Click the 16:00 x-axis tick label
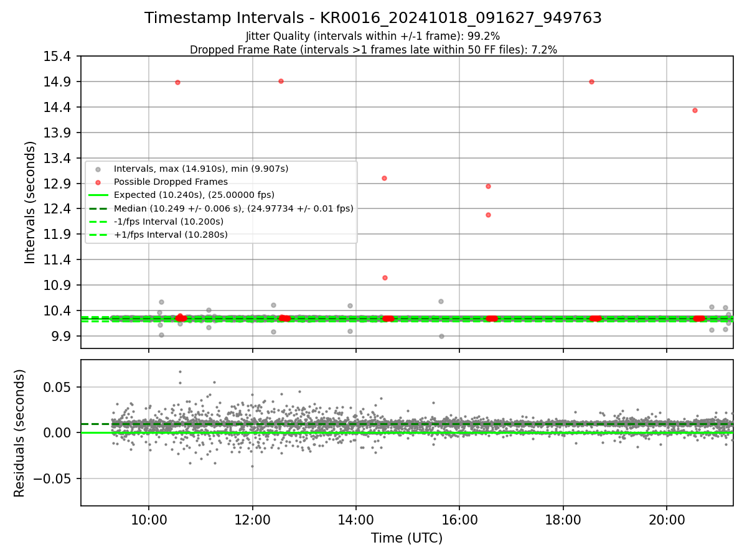This screenshot has width=747, height=560. coord(459,520)
